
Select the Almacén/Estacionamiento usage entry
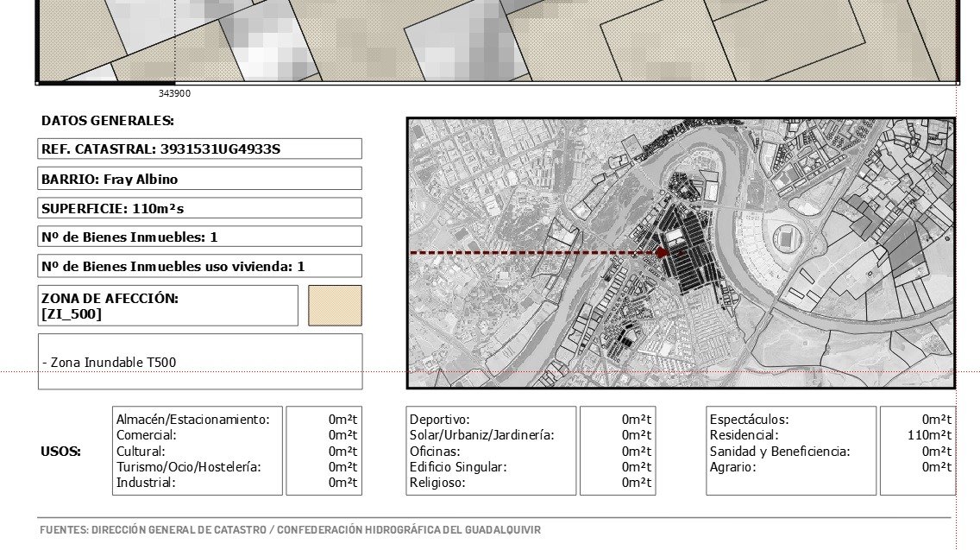click(x=193, y=420)
